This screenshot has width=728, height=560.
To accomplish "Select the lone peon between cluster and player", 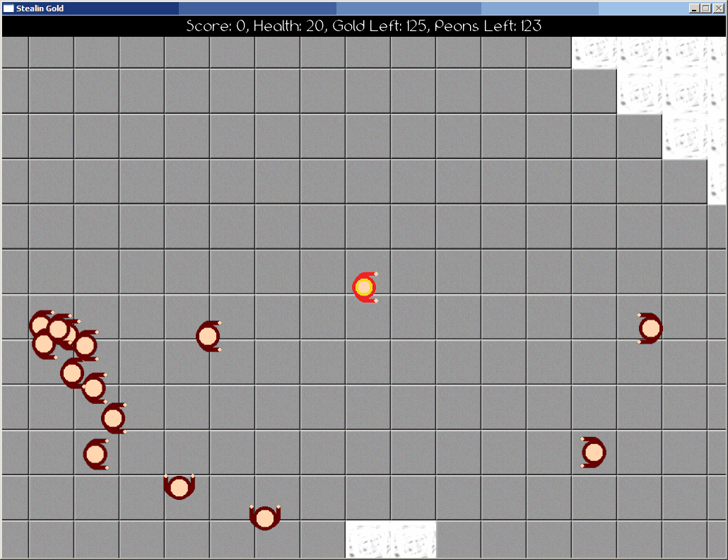I will tap(208, 336).
